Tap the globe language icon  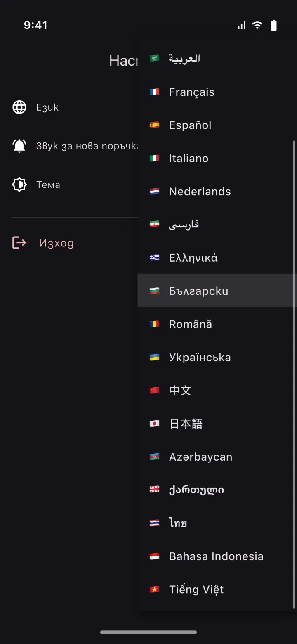pyautogui.click(x=19, y=107)
